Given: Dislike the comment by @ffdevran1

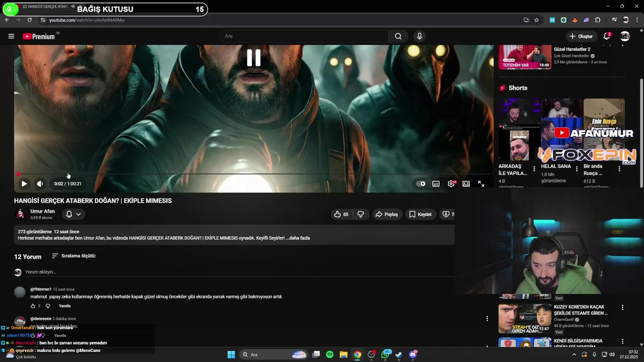Looking at the screenshot, I should pos(48,306).
